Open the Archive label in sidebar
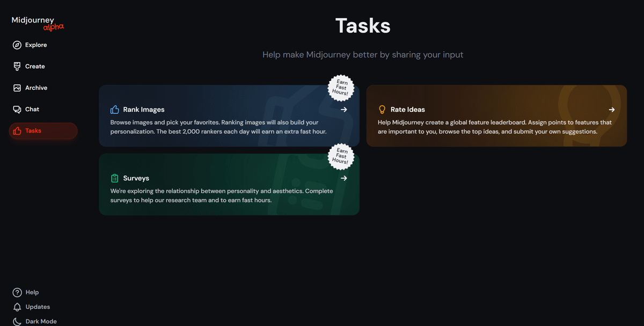 point(36,88)
